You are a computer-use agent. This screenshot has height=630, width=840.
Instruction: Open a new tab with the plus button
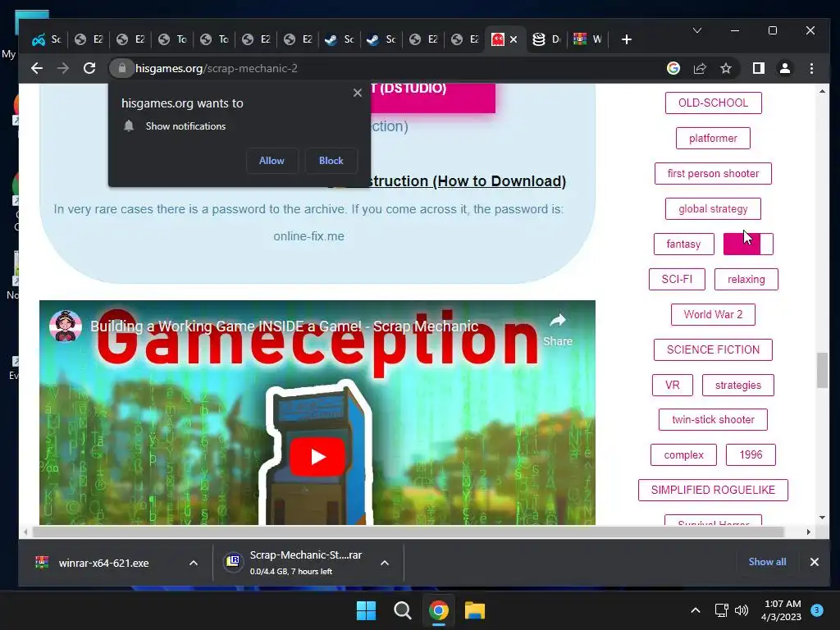[x=626, y=39]
